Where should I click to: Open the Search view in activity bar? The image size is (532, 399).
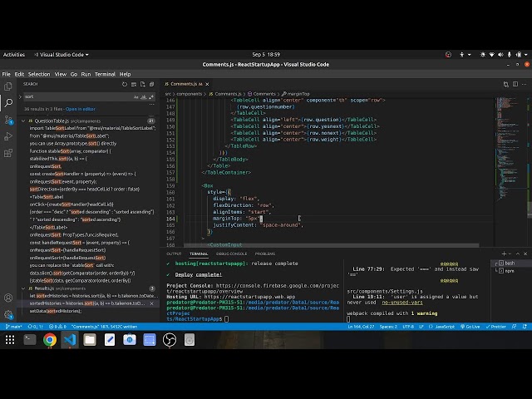8,102
